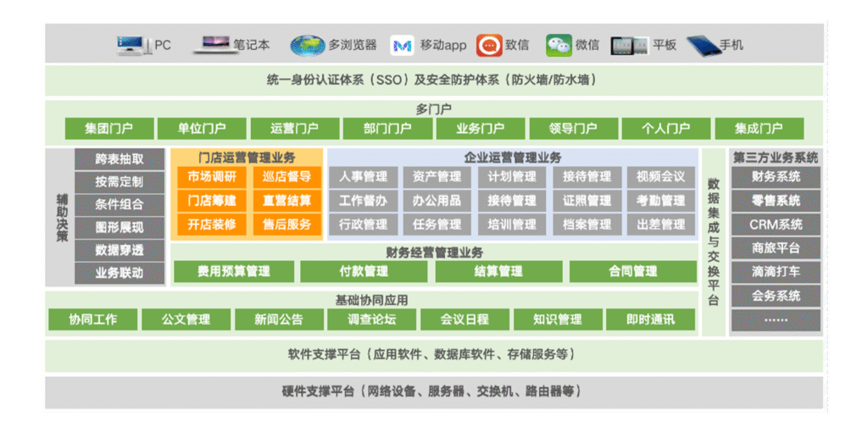The image size is (868, 433).
Task: Select the 集团门户 portal tab
Action: (109, 129)
